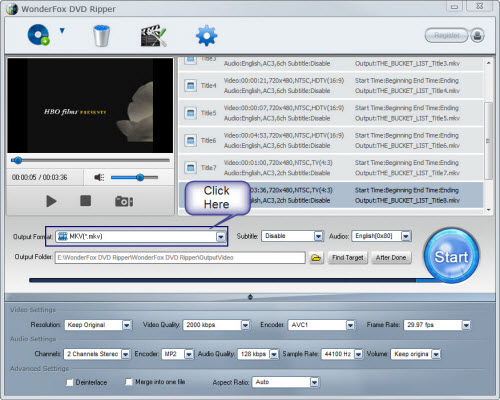Viewport: 500px width, 400px height.
Task: Open the video Encoder AVC1 dropdown
Action: [350, 325]
